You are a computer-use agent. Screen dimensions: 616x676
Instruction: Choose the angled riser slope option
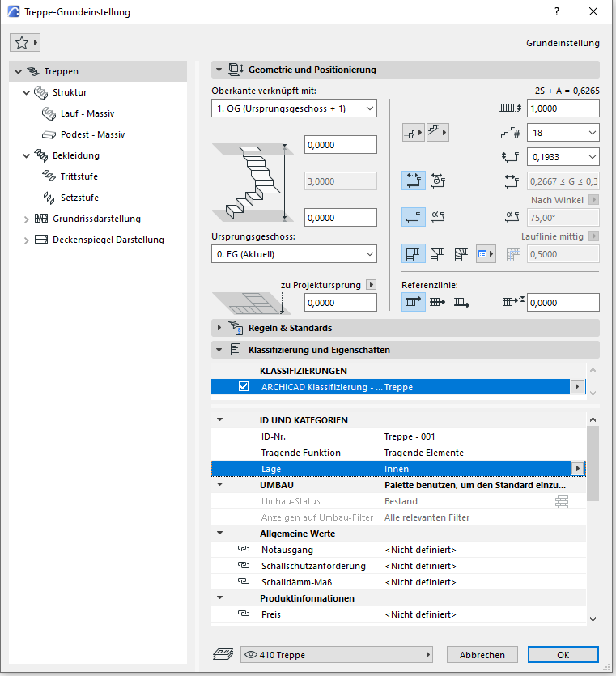pos(438,217)
